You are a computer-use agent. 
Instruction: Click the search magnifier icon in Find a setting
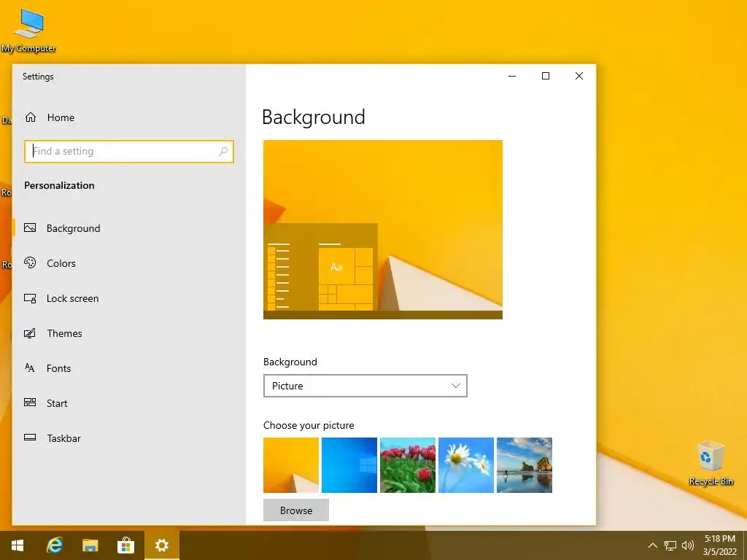tap(223, 152)
